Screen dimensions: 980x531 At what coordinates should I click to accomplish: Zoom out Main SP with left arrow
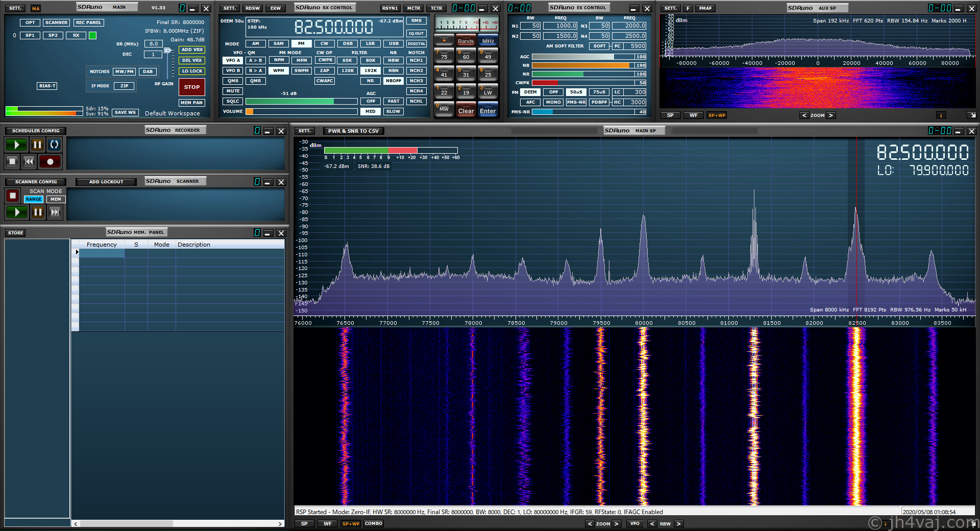click(590, 524)
